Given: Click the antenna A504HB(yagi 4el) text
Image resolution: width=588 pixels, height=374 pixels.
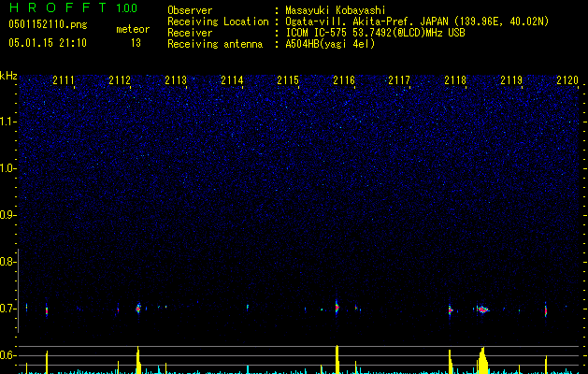Looking at the screenshot, I should coord(330,44).
